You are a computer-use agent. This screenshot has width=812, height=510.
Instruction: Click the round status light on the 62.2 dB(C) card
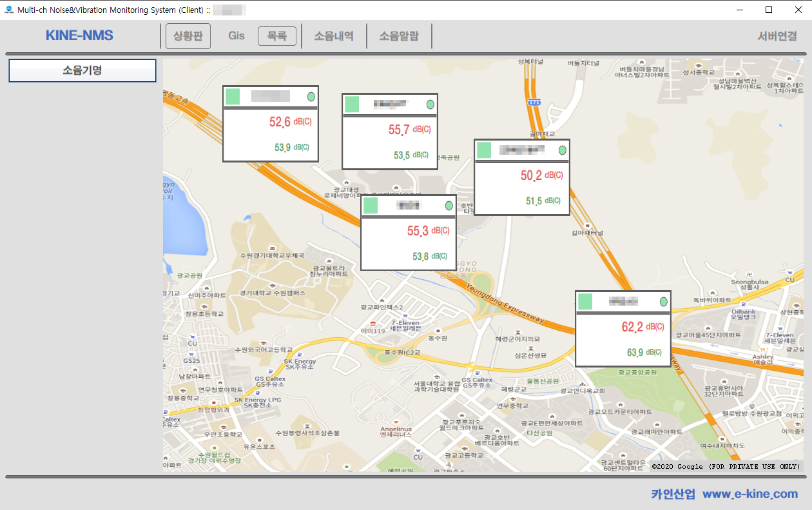(x=664, y=302)
